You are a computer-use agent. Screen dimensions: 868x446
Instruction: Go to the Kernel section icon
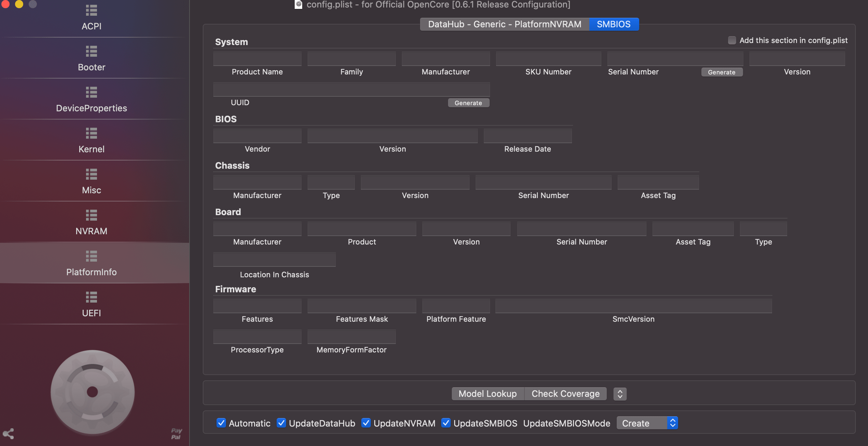click(91, 133)
